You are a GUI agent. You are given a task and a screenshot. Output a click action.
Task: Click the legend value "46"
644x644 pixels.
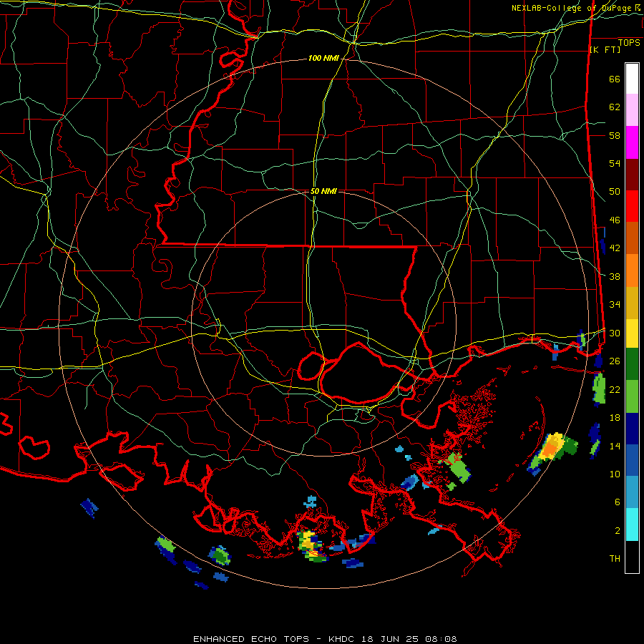click(615, 220)
